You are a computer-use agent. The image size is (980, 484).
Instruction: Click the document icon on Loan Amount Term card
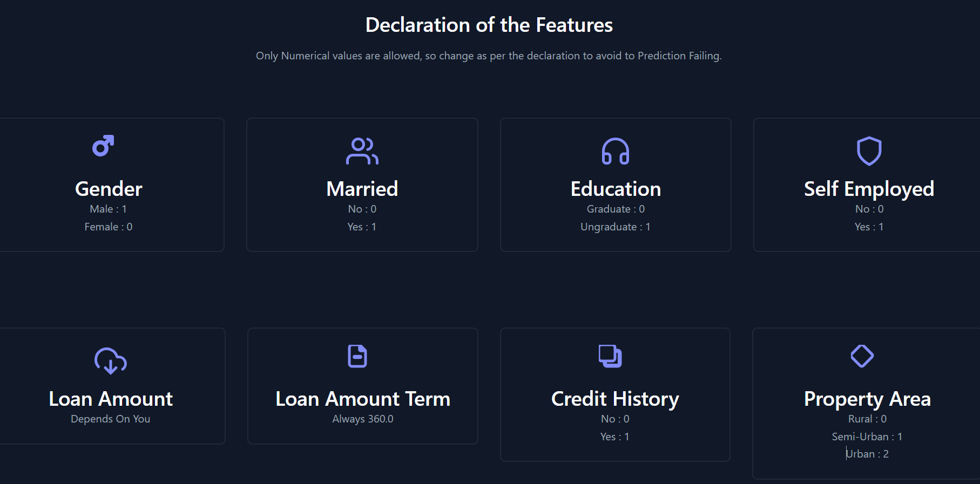tap(358, 356)
